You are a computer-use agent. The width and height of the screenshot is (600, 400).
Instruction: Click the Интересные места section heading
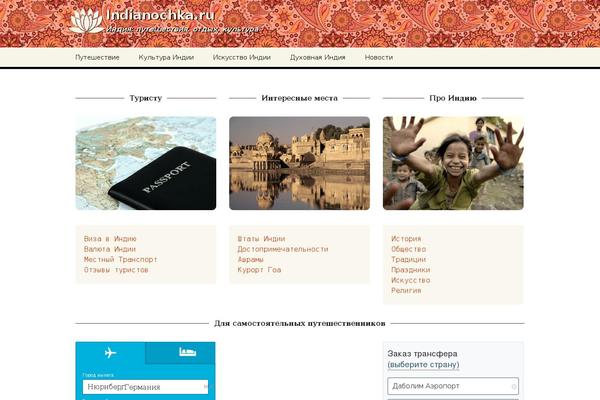pyautogui.click(x=300, y=98)
